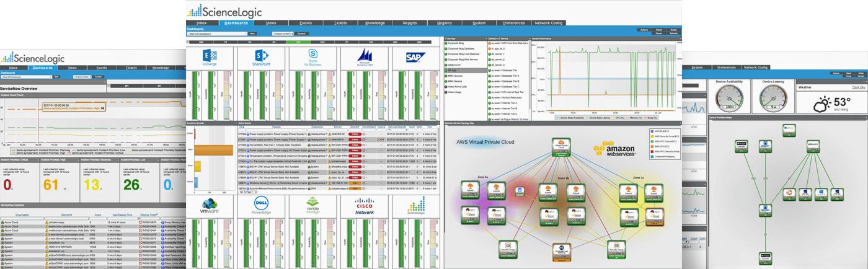
Task: Open the Original Context dropdown in center window
Action: click(x=282, y=33)
